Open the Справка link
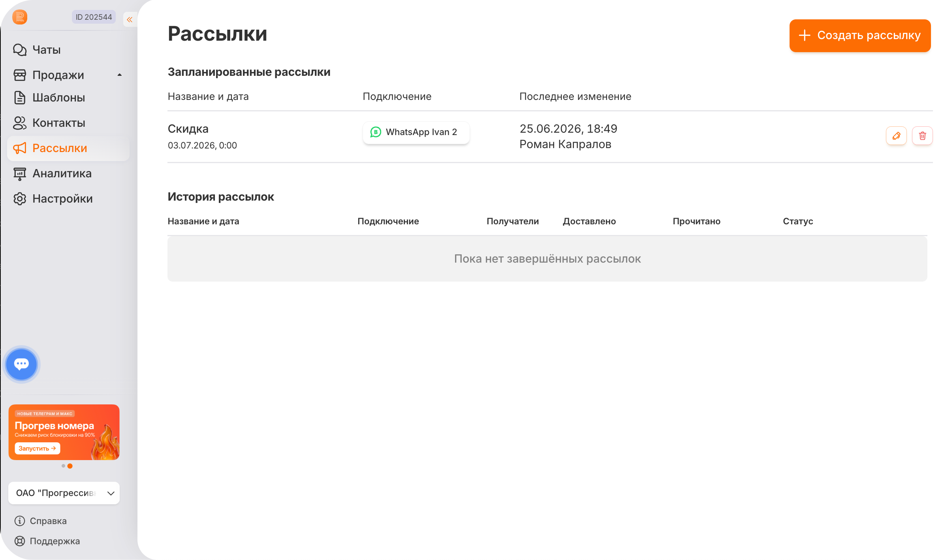 click(48, 521)
